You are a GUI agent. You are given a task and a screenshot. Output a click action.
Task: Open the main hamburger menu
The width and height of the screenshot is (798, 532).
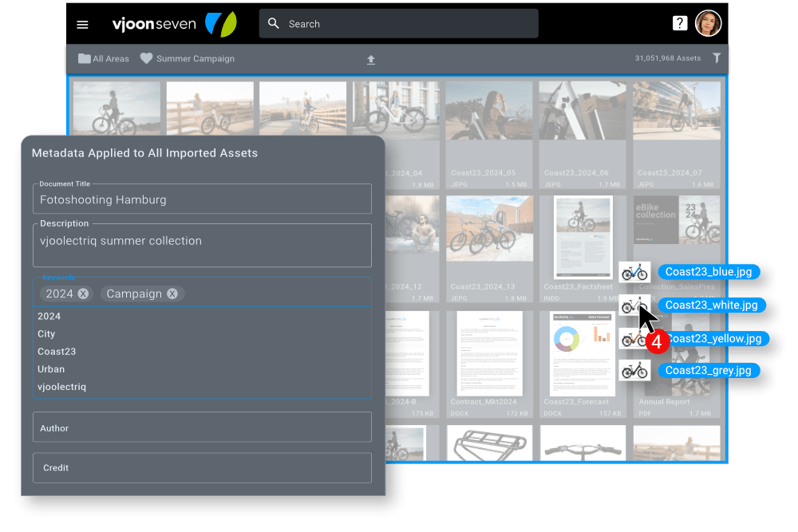click(82, 24)
